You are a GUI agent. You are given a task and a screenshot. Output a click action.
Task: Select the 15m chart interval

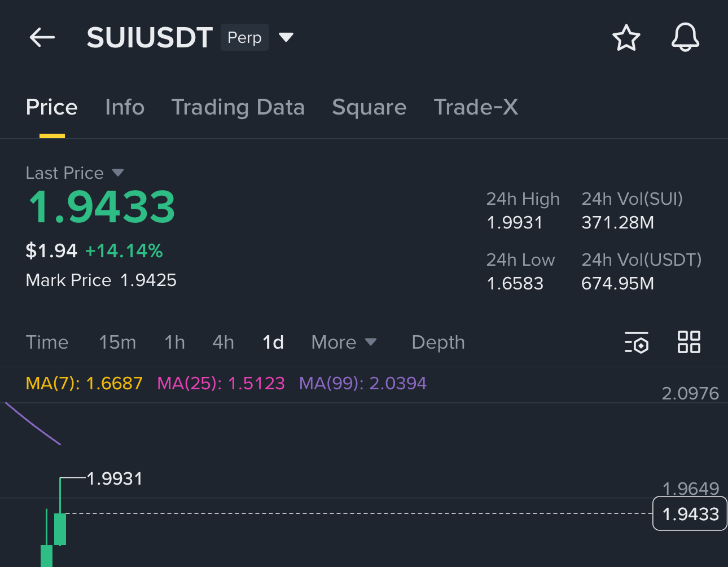tap(117, 342)
